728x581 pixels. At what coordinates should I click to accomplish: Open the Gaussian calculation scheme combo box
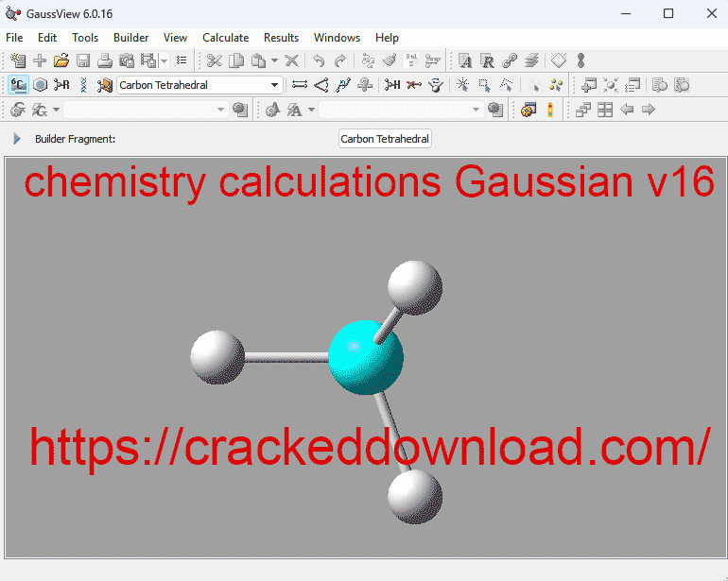146,110
